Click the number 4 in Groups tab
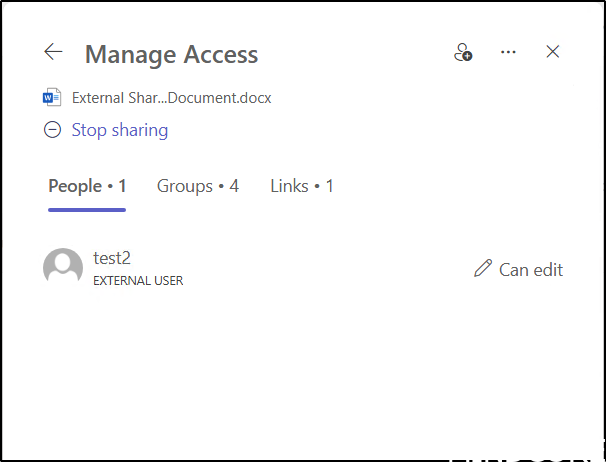The image size is (606, 462). click(234, 186)
